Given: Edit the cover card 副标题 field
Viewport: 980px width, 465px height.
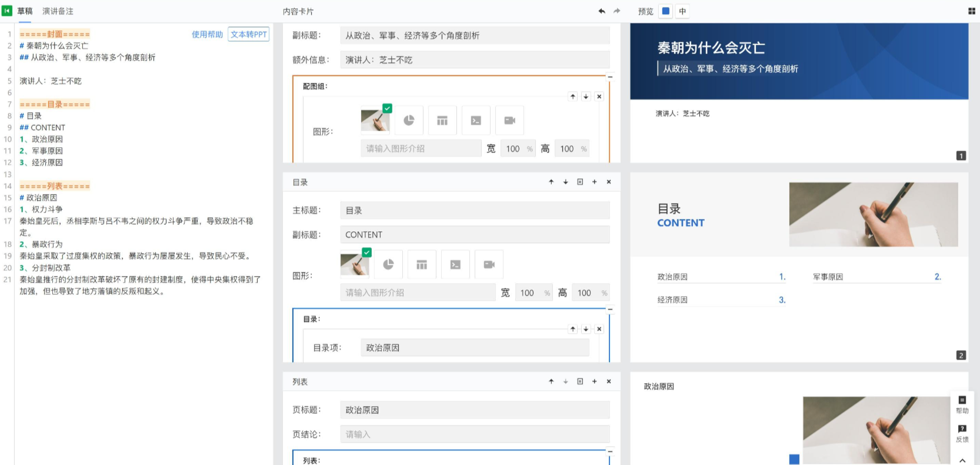Looking at the screenshot, I should click(475, 35).
